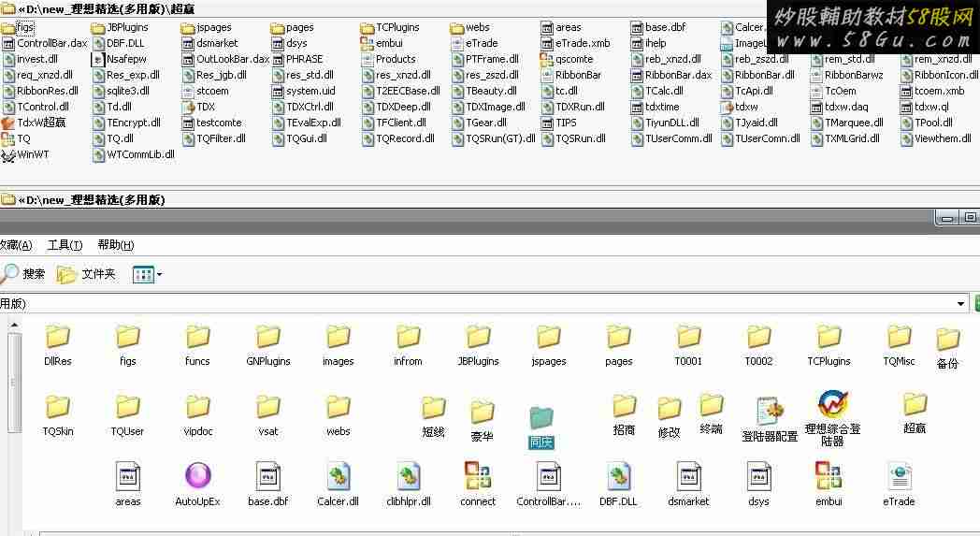Open the images folder
980x536 pixels.
tap(339, 345)
